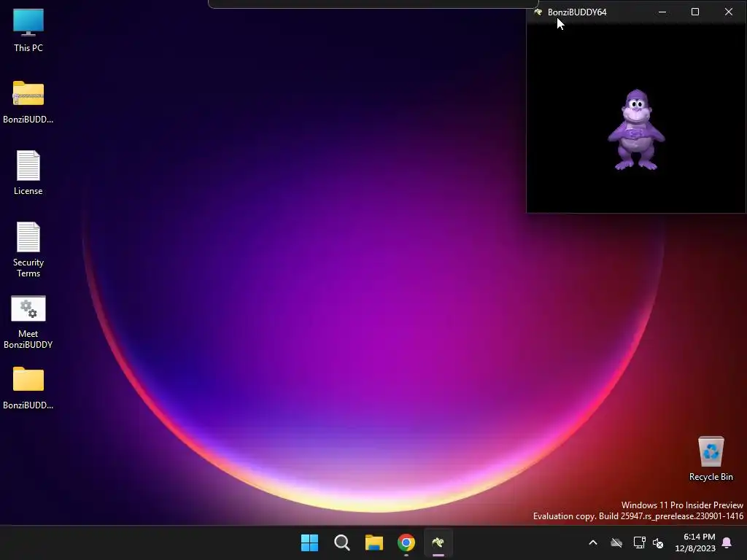Minimize the BonziBUDDY64 window
This screenshot has height=560, width=747.
tap(662, 12)
